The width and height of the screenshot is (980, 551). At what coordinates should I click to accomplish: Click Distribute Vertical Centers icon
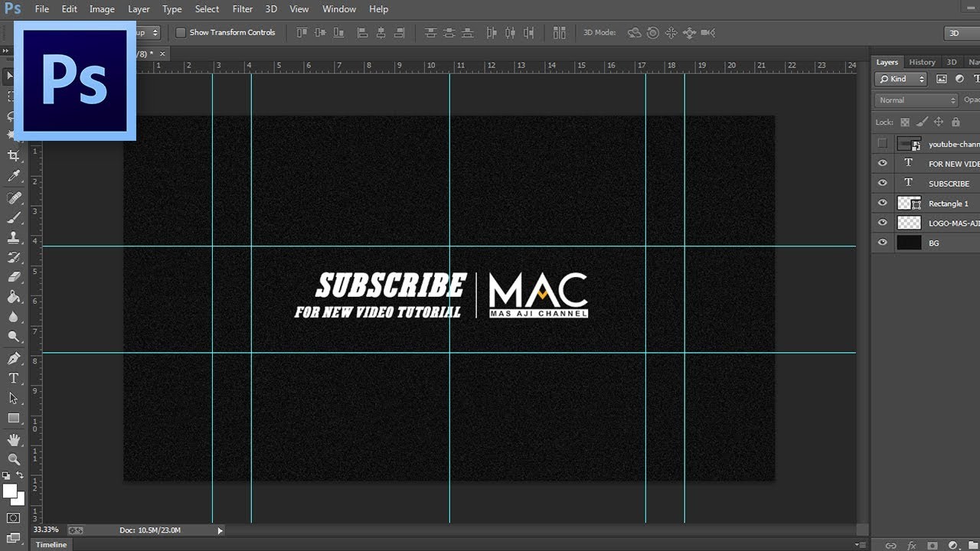449,32
